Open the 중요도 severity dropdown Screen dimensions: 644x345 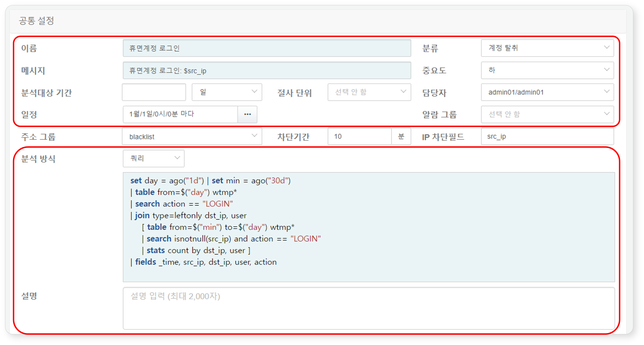click(x=547, y=70)
